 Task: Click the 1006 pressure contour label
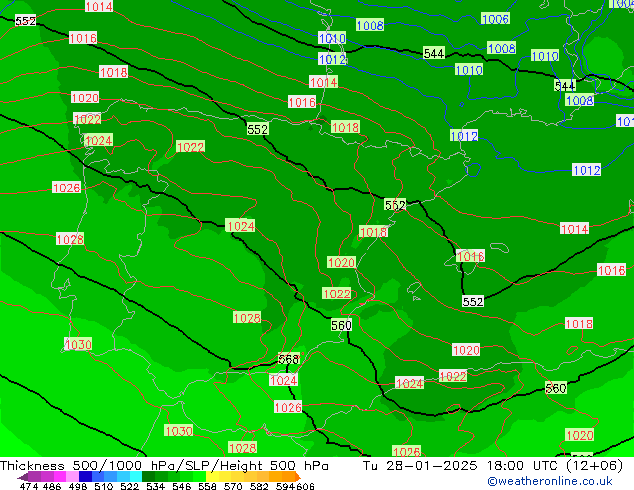click(495, 19)
